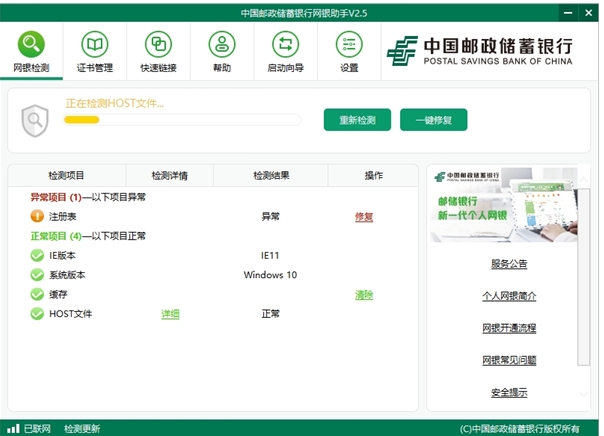Click the orange warning icon beside 注册表

(37, 216)
